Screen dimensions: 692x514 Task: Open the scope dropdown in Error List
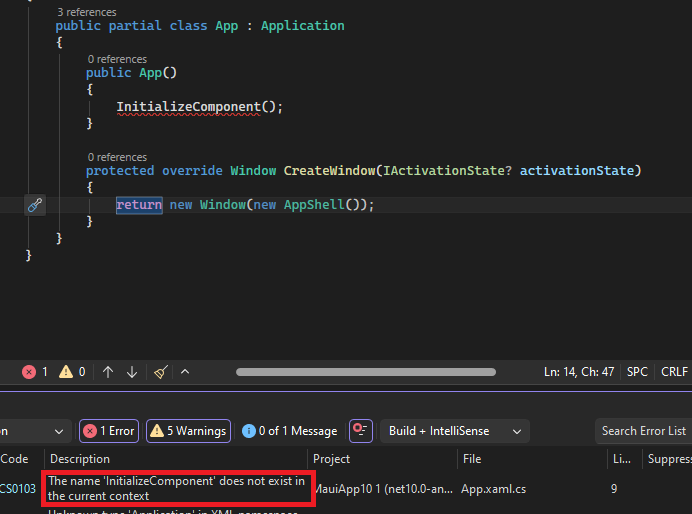tap(35, 431)
